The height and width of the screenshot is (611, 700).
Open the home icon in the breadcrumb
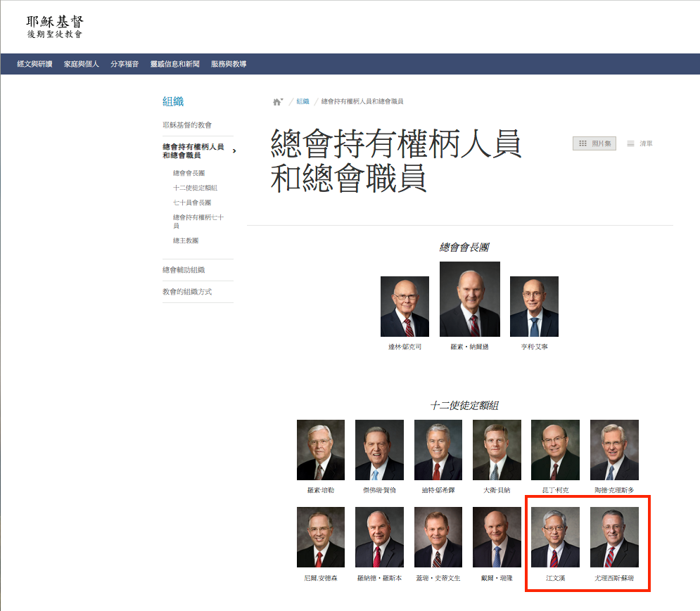(277, 102)
